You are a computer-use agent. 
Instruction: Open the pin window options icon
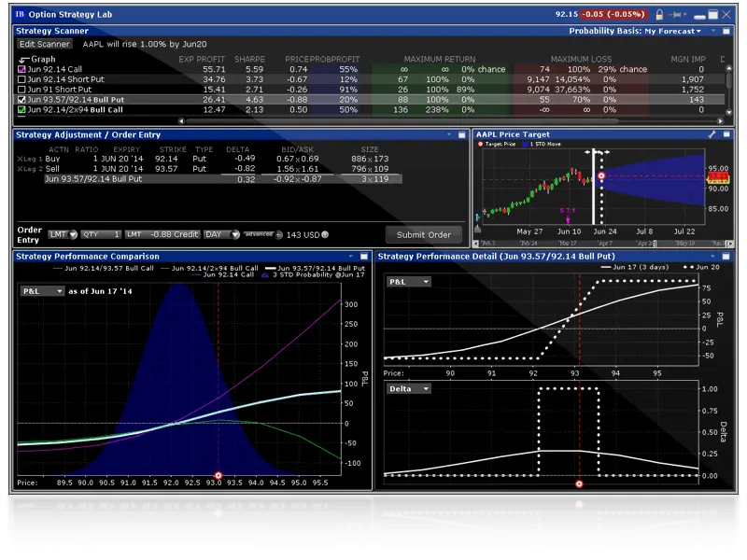676,15
